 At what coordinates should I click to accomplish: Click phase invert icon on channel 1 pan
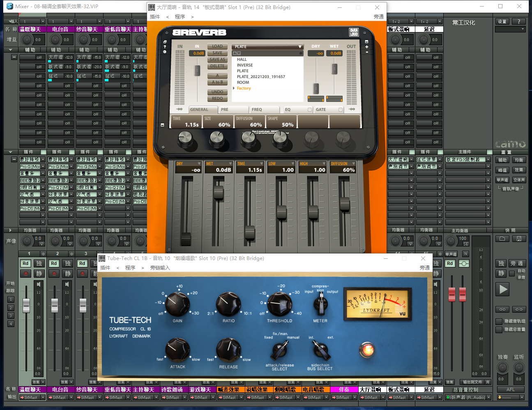[x=41, y=244]
